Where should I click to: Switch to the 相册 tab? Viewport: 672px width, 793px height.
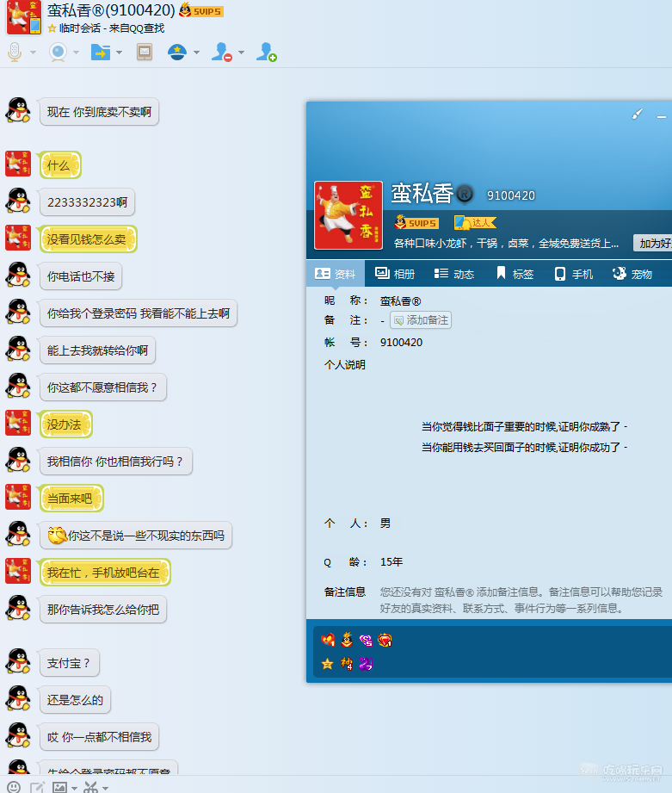(x=395, y=274)
